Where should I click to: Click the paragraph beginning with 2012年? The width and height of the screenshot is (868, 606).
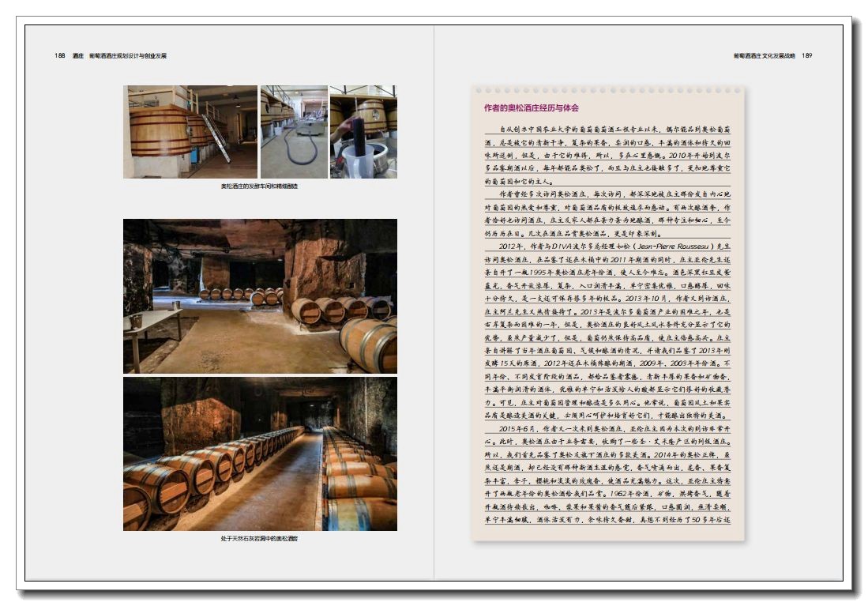607,332
